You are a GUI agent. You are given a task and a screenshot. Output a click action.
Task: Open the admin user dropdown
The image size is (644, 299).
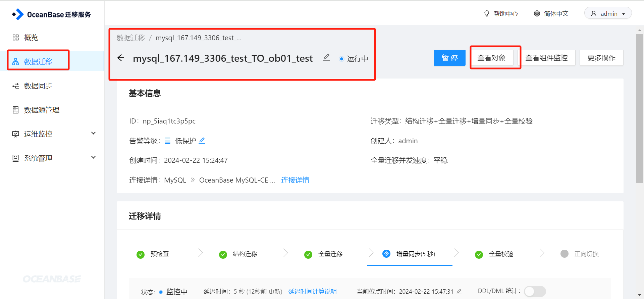tap(608, 13)
